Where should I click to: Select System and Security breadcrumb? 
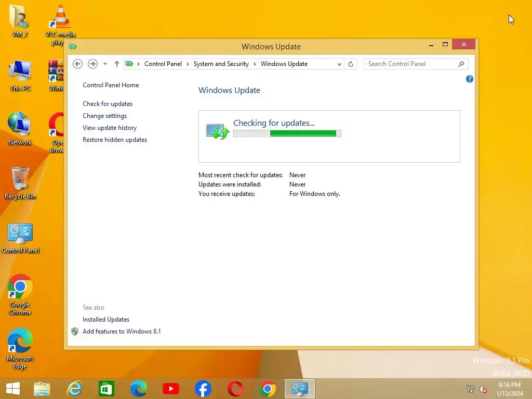(221, 64)
